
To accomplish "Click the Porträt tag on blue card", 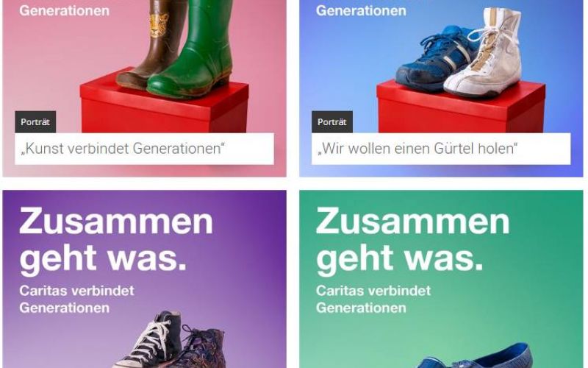I will pyautogui.click(x=332, y=121).
